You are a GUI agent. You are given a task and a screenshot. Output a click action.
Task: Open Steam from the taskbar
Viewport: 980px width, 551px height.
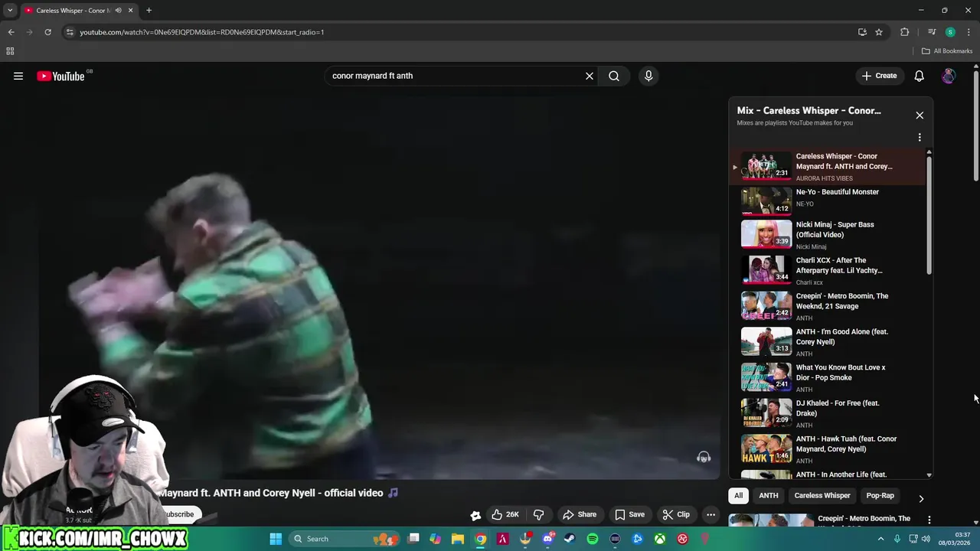tap(570, 539)
